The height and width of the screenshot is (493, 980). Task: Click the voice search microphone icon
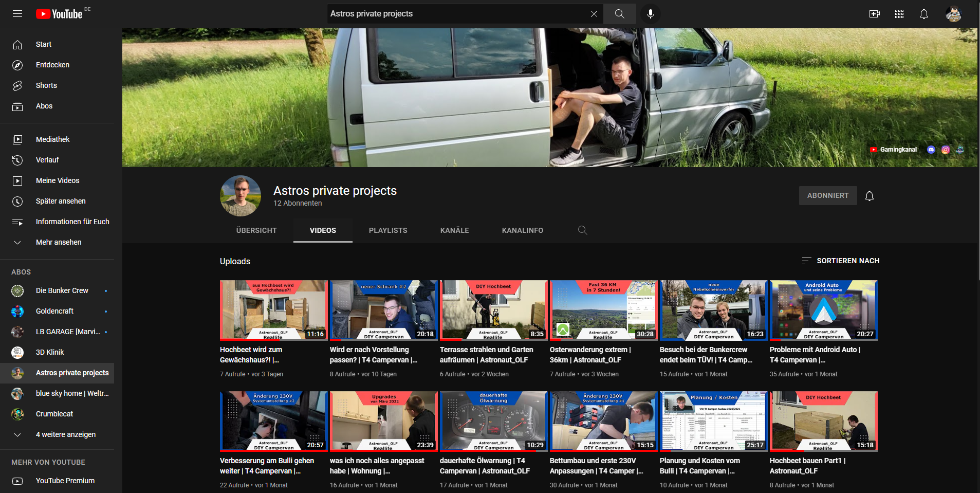pos(650,14)
